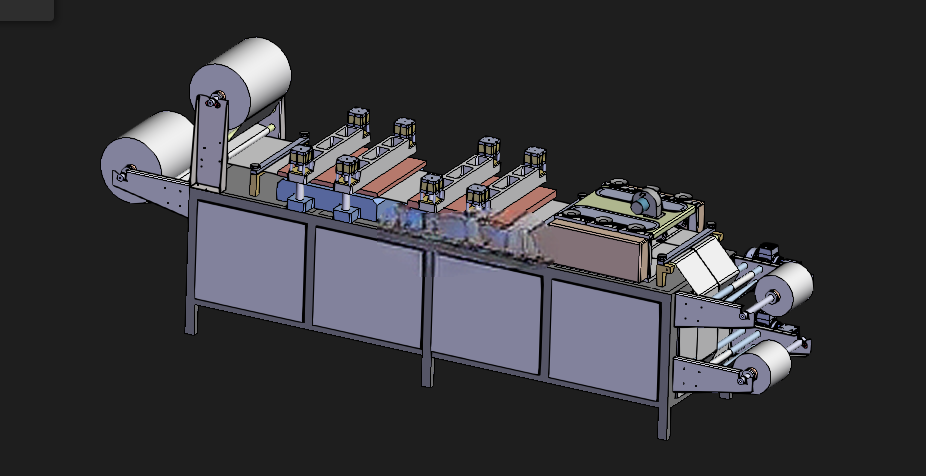
Task: Select the leftmost side panel of frame
Action: point(250,260)
